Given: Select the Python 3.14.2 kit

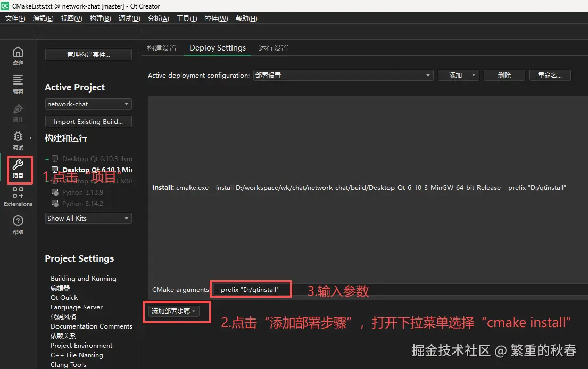Looking at the screenshot, I should click(82, 204).
